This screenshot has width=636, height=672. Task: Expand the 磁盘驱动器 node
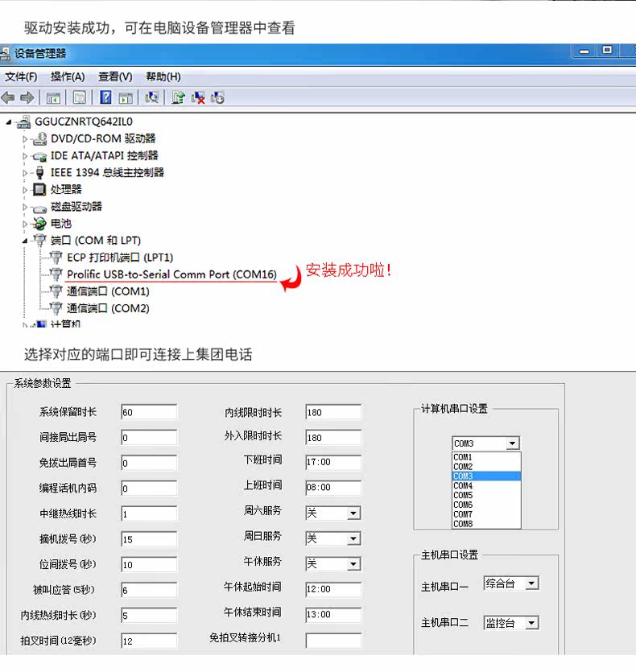25,207
